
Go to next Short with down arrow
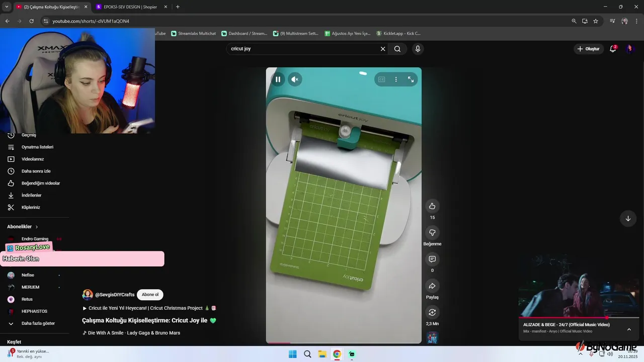pyautogui.click(x=628, y=219)
